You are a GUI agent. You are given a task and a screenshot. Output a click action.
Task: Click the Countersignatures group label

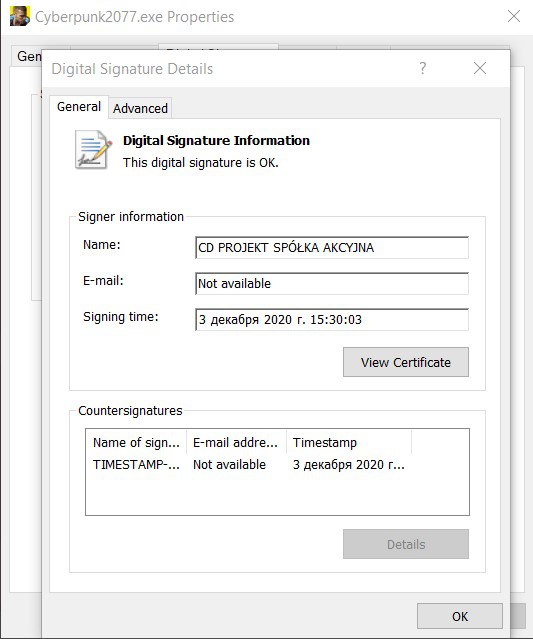[x=130, y=410]
